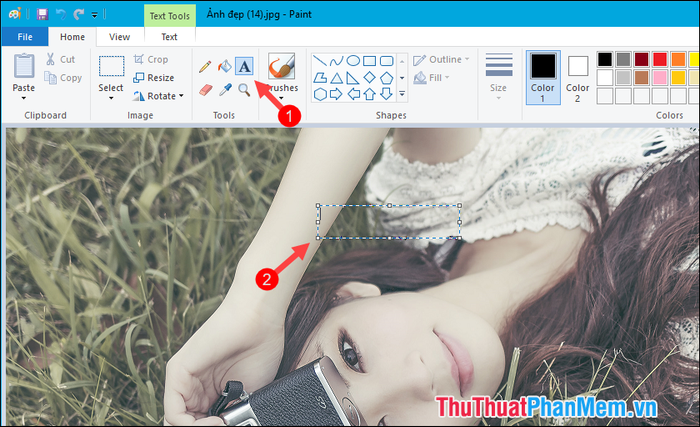Open the shape Outline dropdown
This screenshot has height=427, width=700.
coord(441,59)
